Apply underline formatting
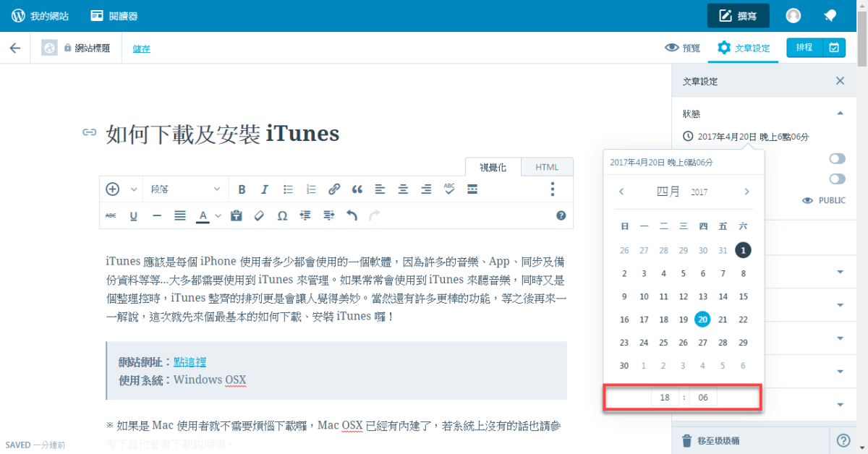The image size is (868, 454). pyautogui.click(x=134, y=215)
